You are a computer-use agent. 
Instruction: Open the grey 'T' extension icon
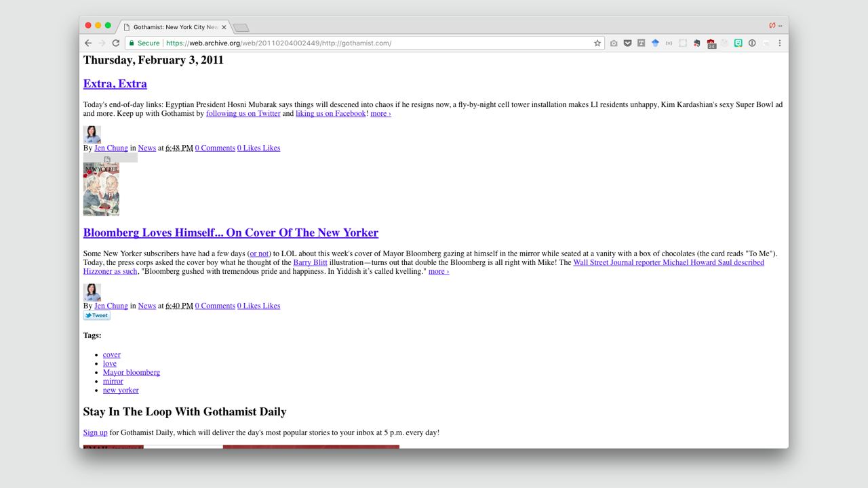pyautogui.click(x=642, y=43)
